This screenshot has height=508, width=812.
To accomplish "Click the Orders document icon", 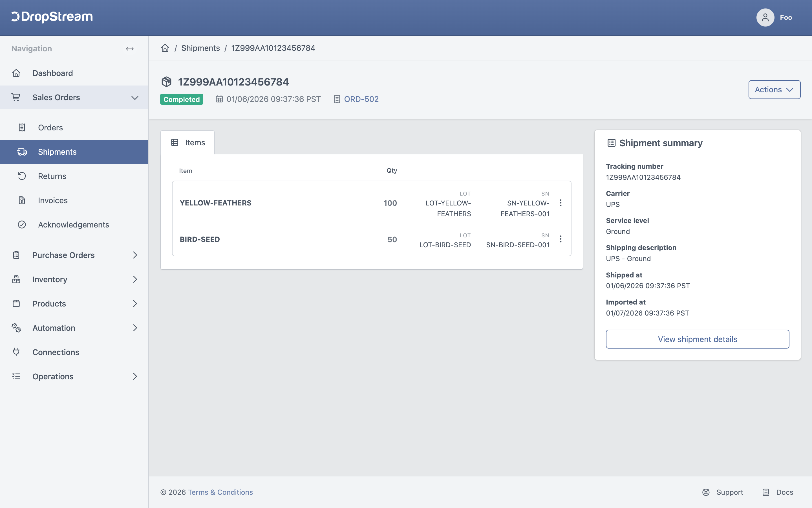I will [x=22, y=127].
